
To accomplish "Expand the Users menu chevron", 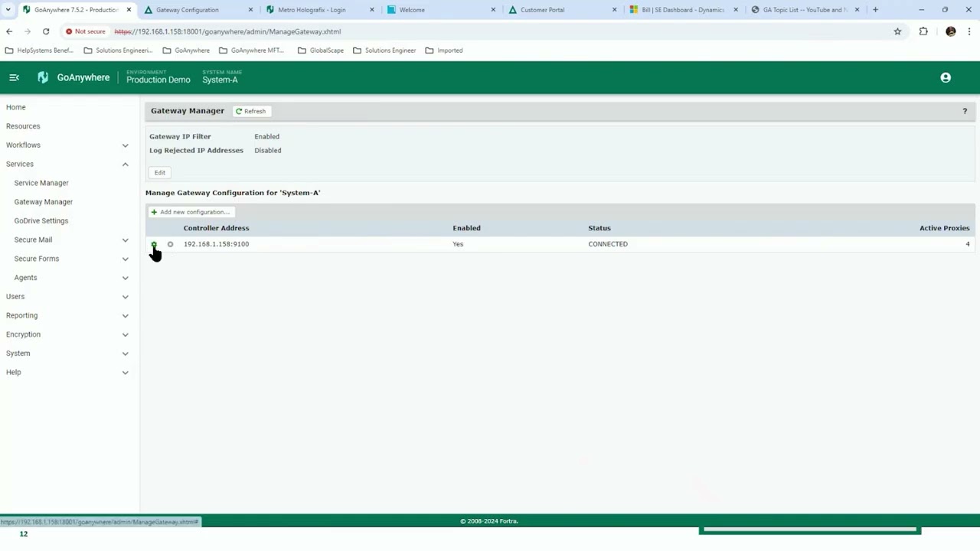I will tap(125, 296).
